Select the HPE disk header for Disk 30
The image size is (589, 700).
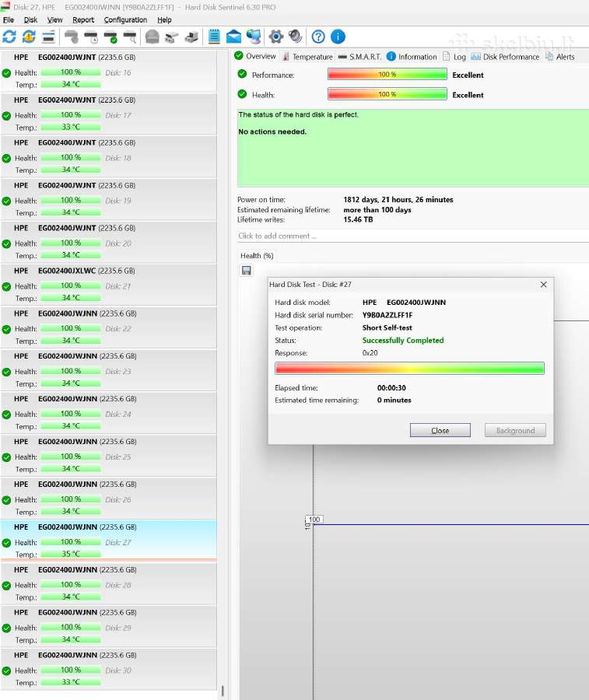(75, 656)
